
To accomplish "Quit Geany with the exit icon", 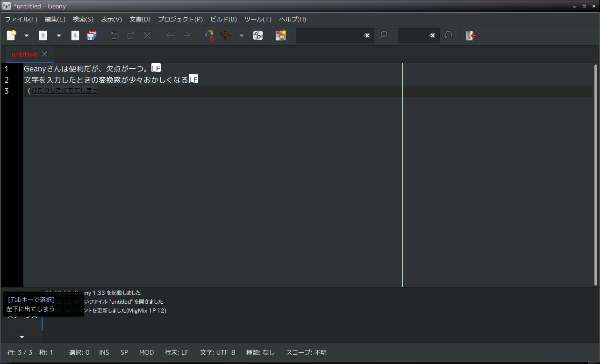I will [x=471, y=36].
